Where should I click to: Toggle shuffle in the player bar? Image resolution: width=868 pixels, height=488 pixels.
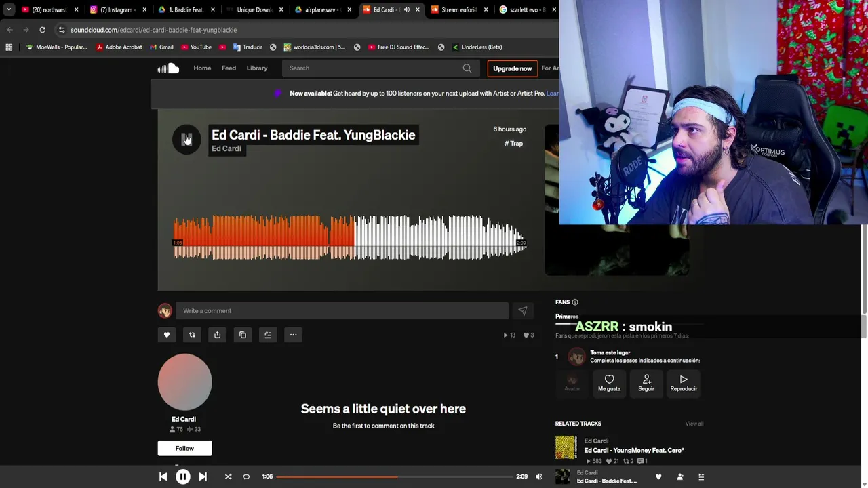(229, 476)
